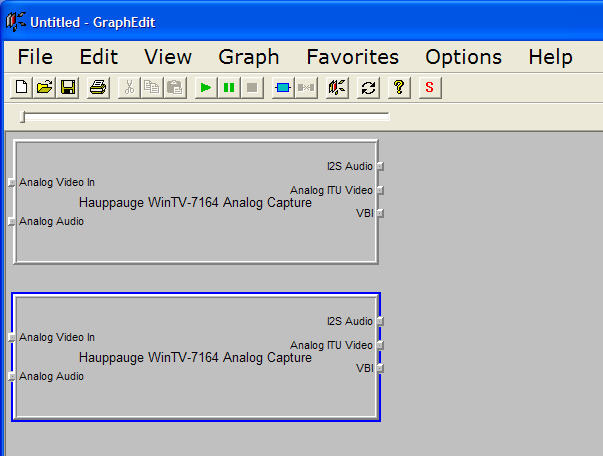Image resolution: width=603 pixels, height=456 pixels.
Task: Print the graph using printer icon
Action: 98,88
